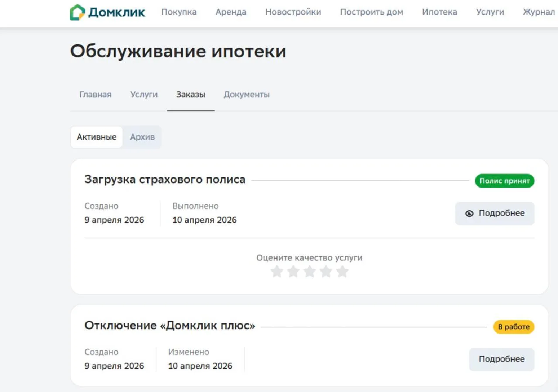Image resolution: width=558 pixels, height=392 pixels.
Task: Click the Создано date in the Домклик плюс card
Action: click(x=114, y=366)
